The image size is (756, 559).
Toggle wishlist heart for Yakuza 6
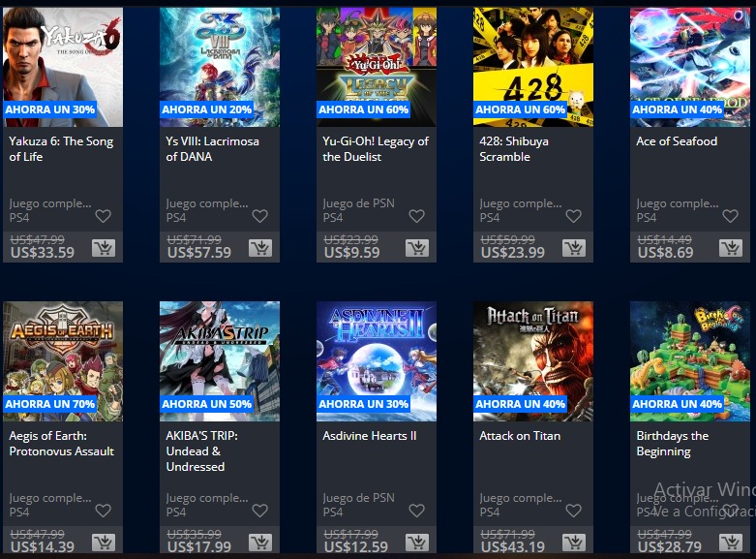(104, 216)
